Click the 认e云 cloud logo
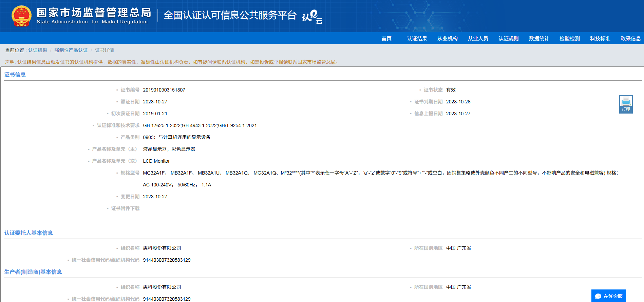644x302 pixels. (312, 16)
